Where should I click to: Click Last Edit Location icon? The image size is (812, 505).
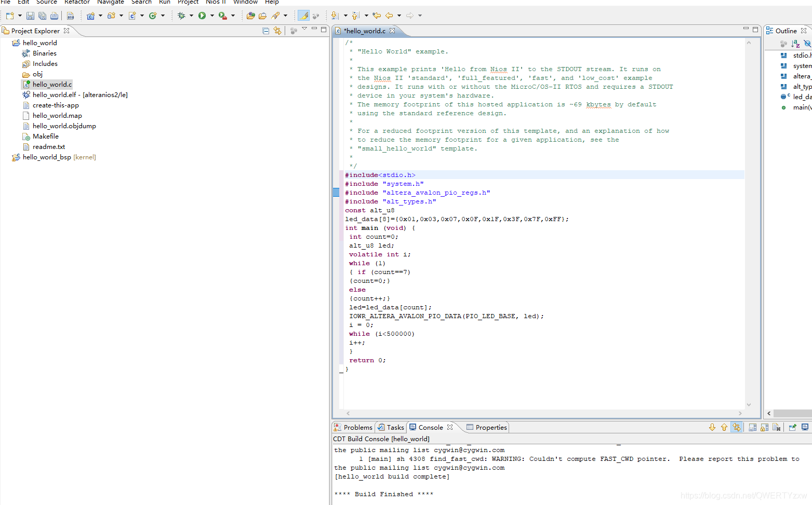[x=377, y=16]
